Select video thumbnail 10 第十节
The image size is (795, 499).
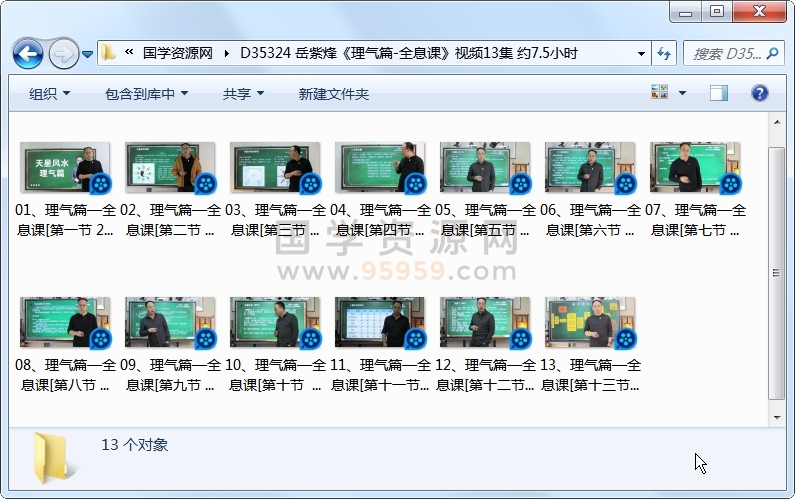(275, 323)
